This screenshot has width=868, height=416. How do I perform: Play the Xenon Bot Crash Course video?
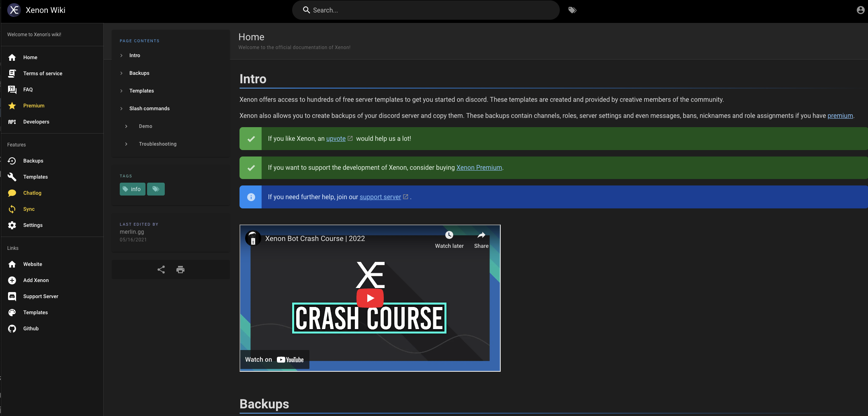pyautogui.click(x=370, y=298)
